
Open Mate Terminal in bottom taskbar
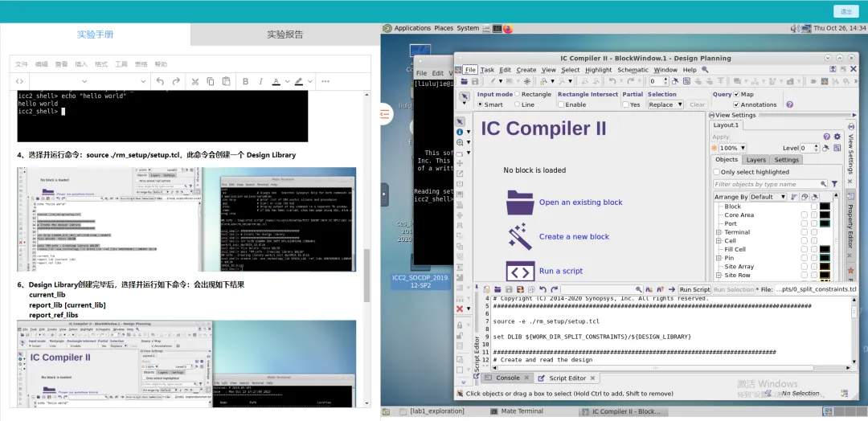click(517, 411)
